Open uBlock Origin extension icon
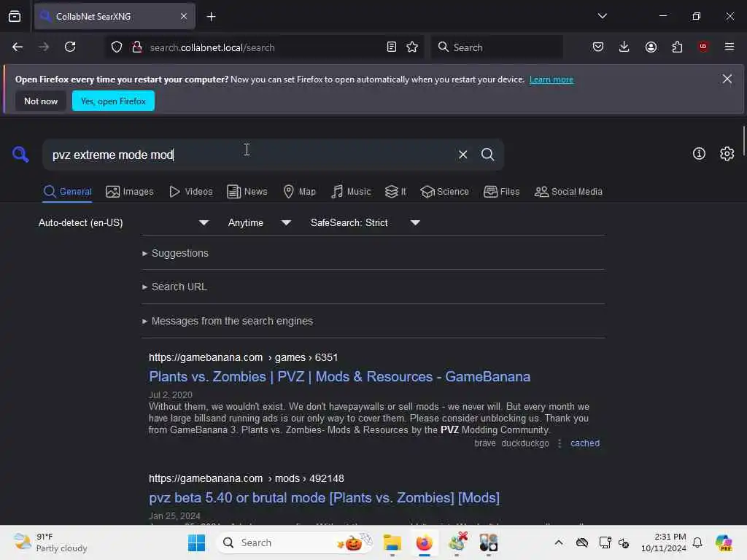This screenshot has height=560, width=747. point(703,47)
